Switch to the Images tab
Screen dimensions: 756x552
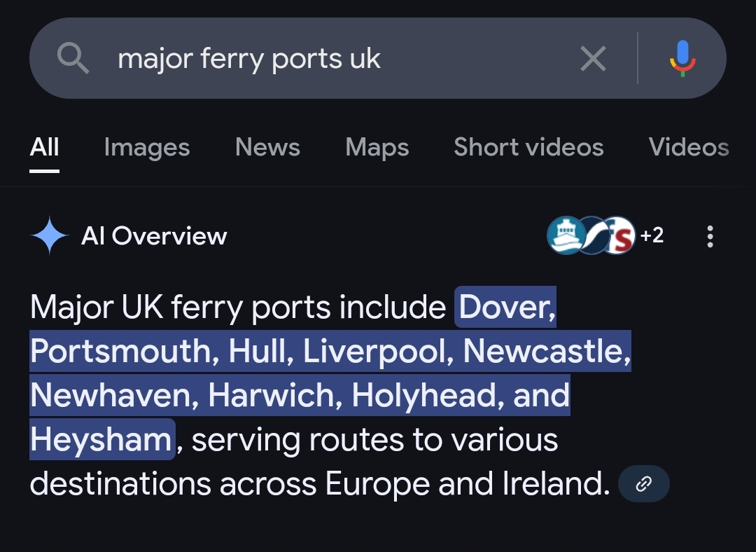coord(146,147)
